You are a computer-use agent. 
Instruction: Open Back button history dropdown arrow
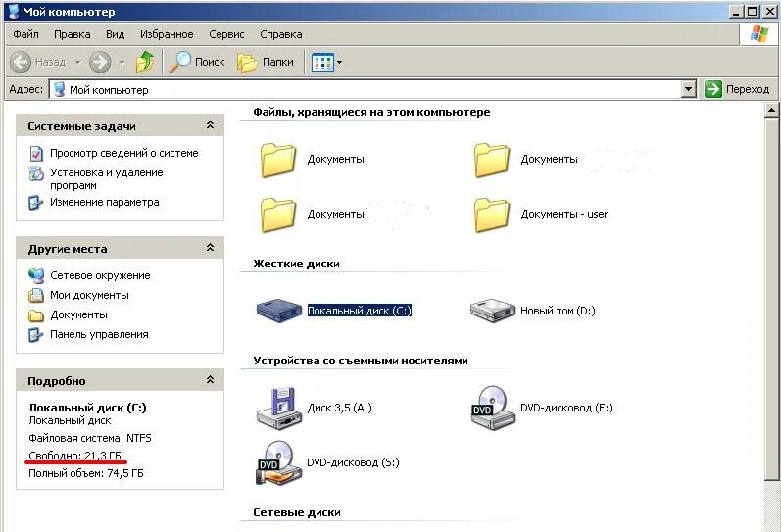click(x=78, y=63)
